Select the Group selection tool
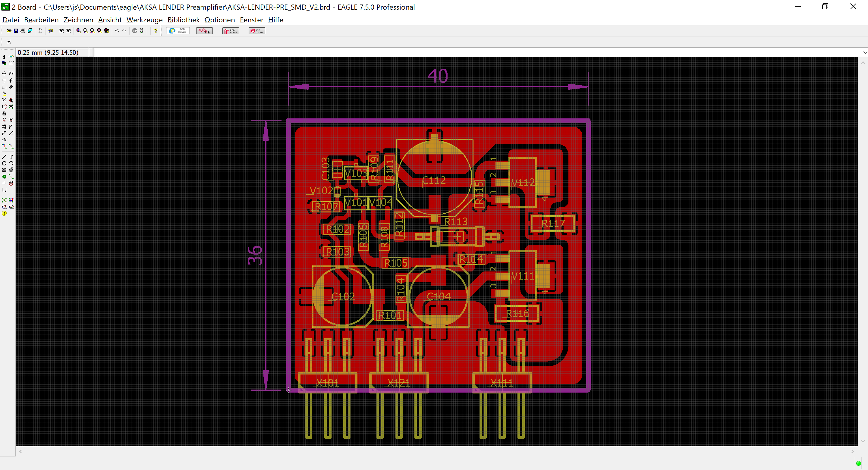Image resolution: width=868 pixels, height=470 pixels. click(4, 87)
